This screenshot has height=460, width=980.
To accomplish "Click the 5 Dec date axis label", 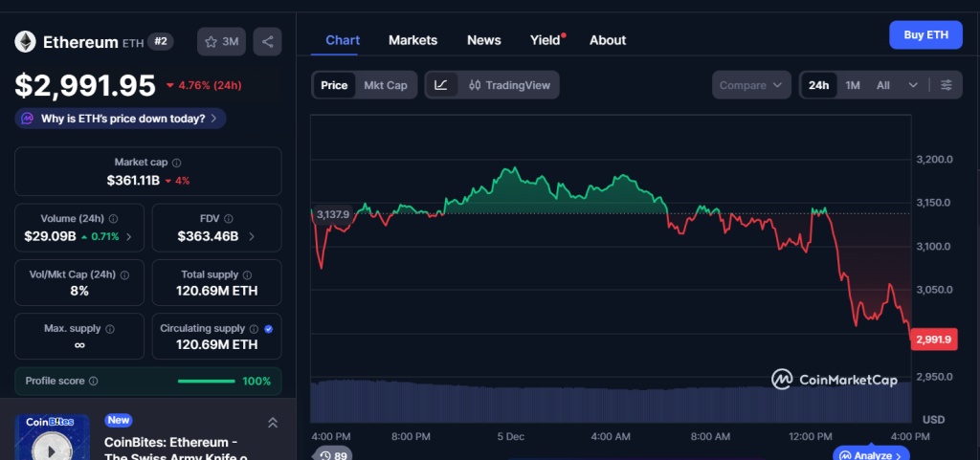I will click(x=511, y=436).
